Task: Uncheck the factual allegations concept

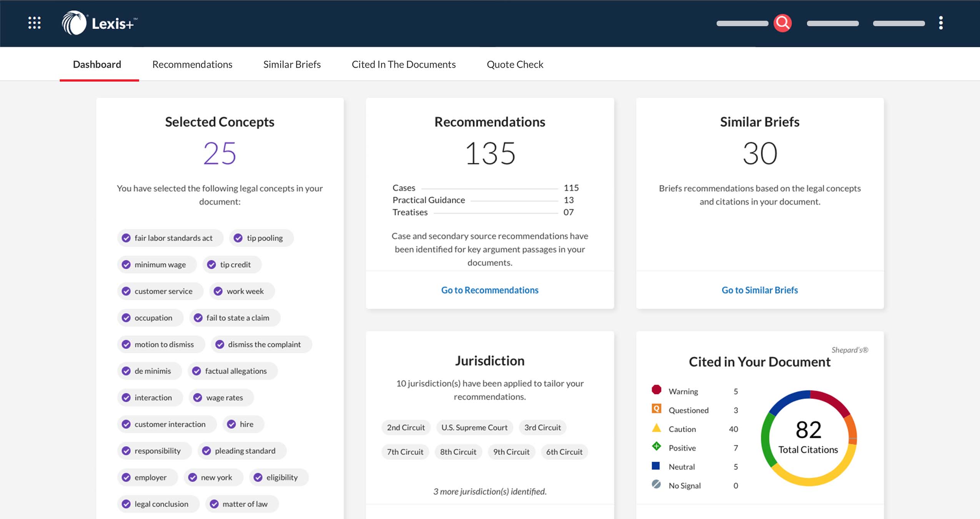Action: [x=233, y=371]
